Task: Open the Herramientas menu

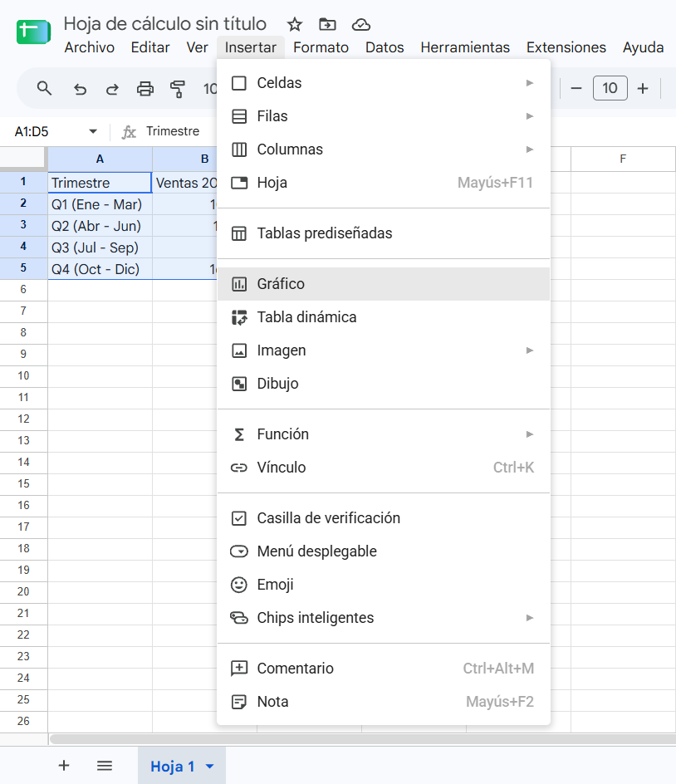Action: coord(465,47)
